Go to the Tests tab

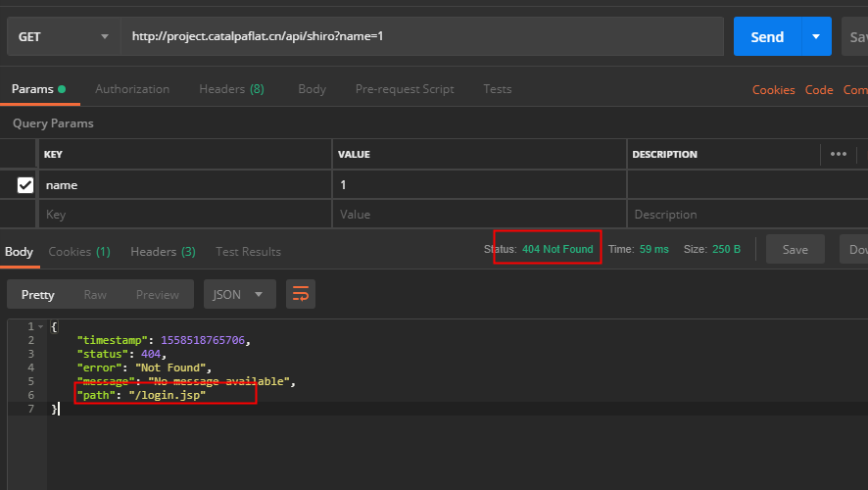click(x=497, y=89)
